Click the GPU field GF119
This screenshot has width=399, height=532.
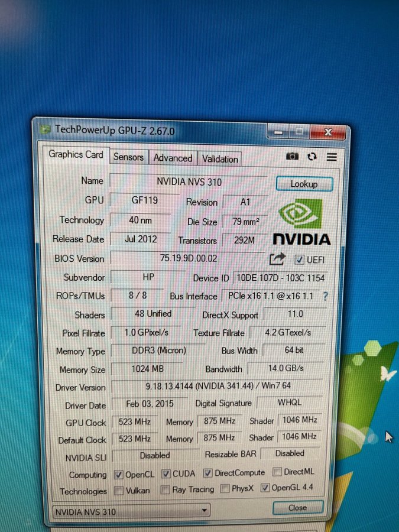point(145,200)
